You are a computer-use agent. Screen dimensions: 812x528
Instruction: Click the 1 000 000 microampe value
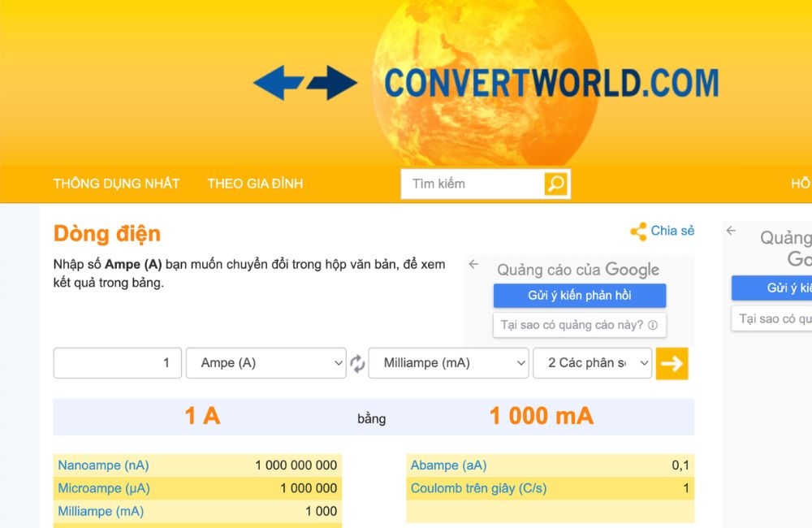tap(309, 488)
